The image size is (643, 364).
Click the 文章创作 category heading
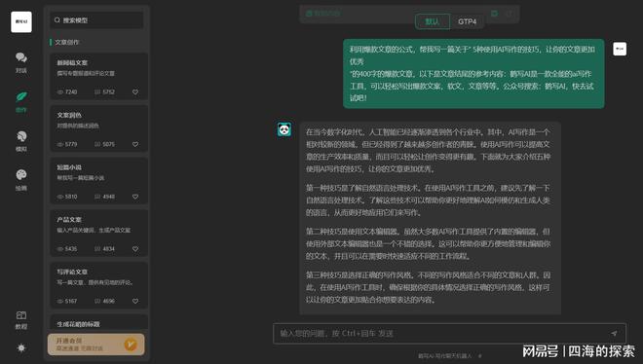[x=67, y=42]
